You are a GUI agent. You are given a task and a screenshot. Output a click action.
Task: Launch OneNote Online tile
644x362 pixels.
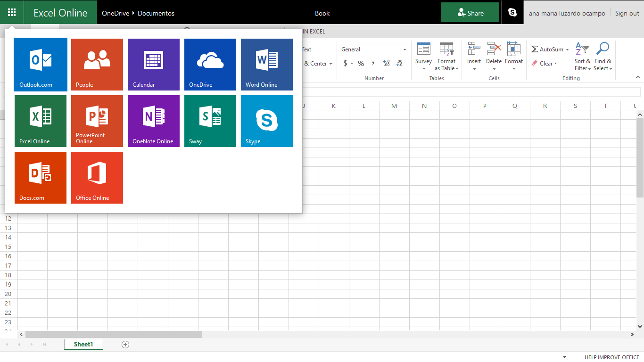(x=154, y=121)
